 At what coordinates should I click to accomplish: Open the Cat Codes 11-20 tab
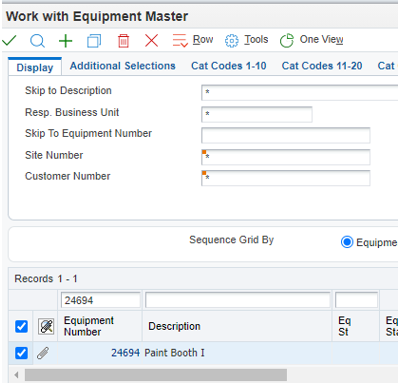point(322,66)
